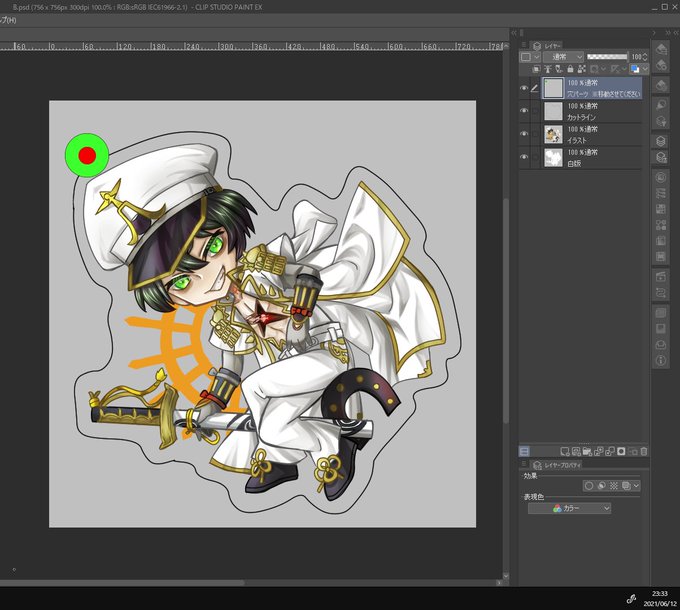Set as draft layer icon
The height and width of the screenshot is (610, 680).
click(559, 69)
